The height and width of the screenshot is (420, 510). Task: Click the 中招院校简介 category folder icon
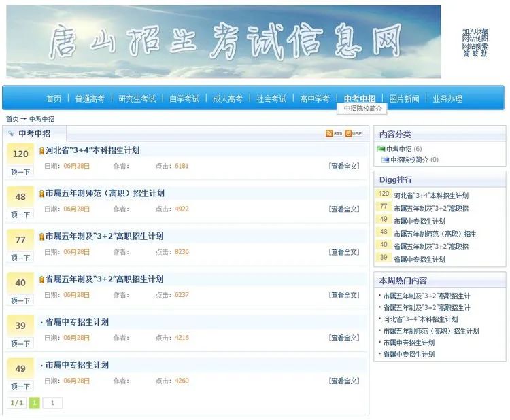click(385, 160)
